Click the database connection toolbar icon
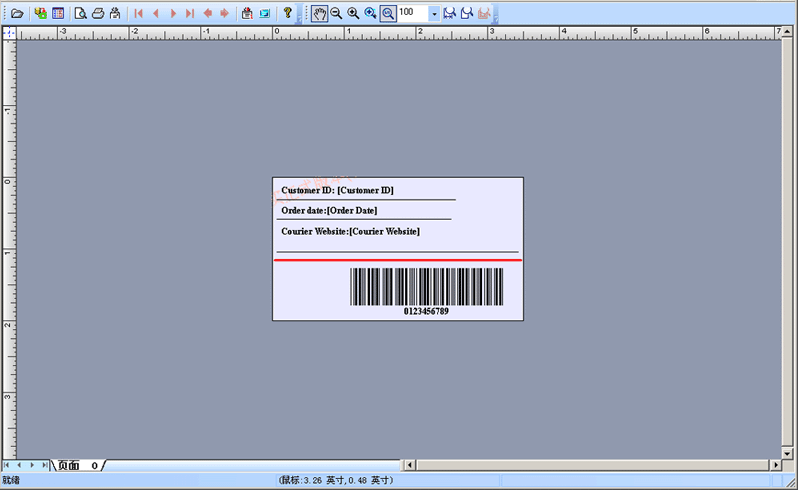 pyautogui.click(x=41, y=13)
